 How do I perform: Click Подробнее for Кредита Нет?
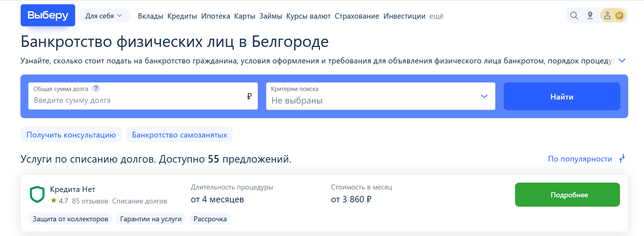coord(567,194)
